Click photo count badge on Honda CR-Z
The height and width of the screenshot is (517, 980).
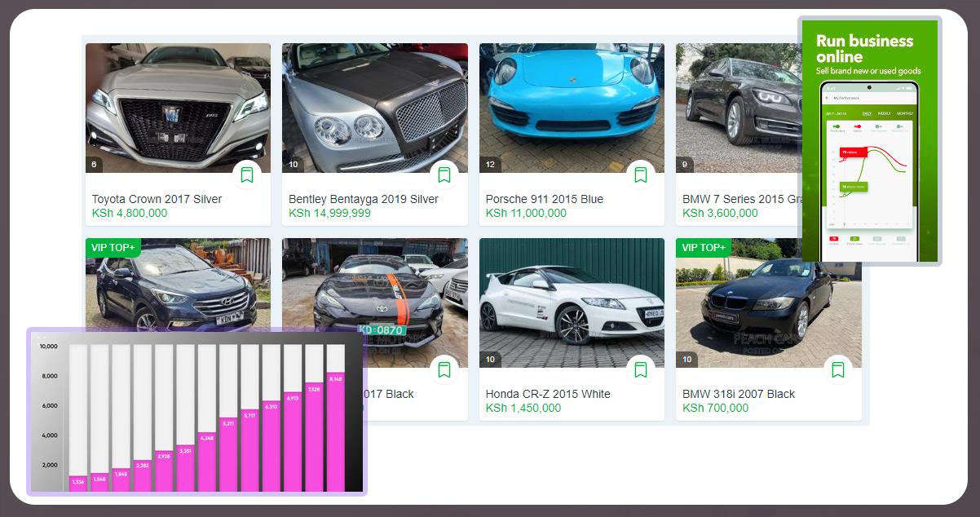pos(490,359)
